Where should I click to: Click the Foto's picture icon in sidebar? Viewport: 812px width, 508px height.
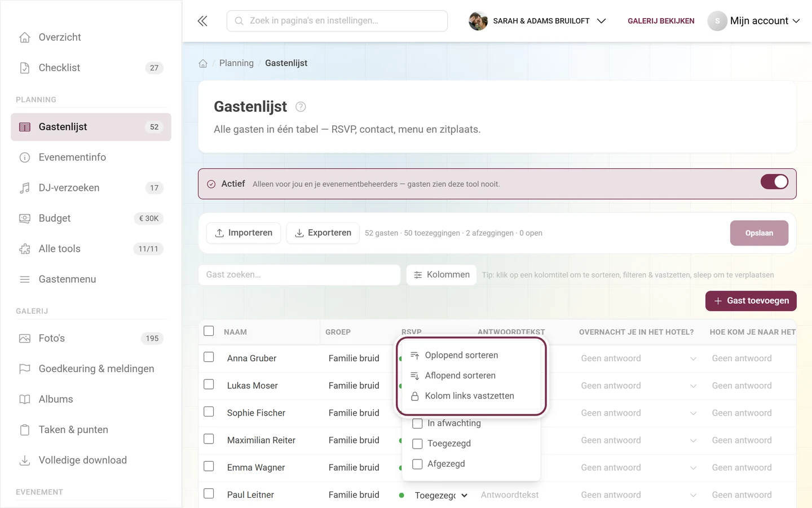pyautogui.click(x=25, y=339)
